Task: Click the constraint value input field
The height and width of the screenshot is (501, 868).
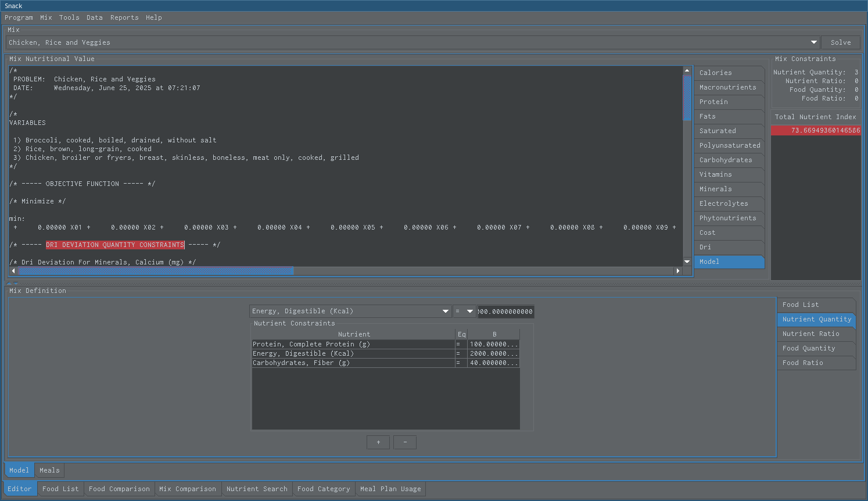Action: pyautogui.click(x=505, y=312)
